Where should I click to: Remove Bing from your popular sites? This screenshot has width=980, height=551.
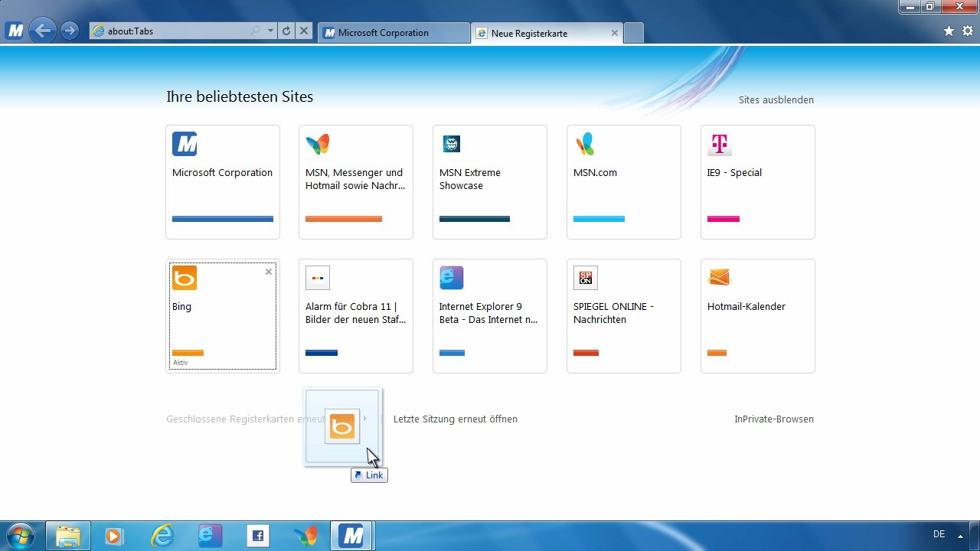point(269,272)
